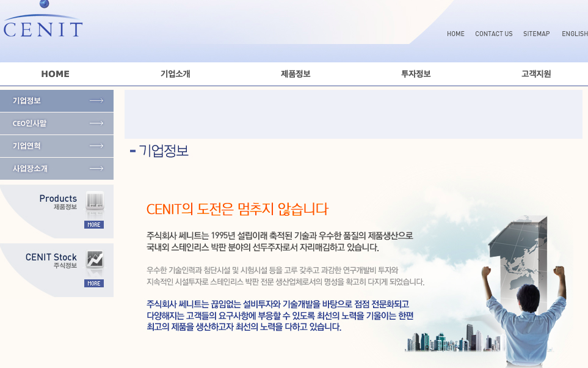
Task: Select 기업정보 in the sidebar
Action: (x=57, y=101)
